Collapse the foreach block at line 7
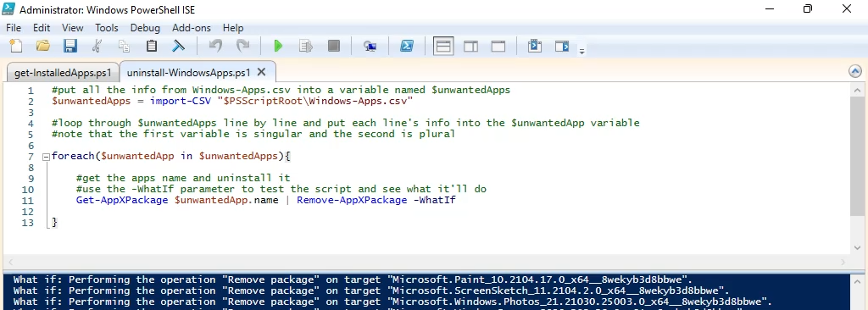Image resolution: width=868 pixels, height=310 pixels. click(x=46, y=157)
